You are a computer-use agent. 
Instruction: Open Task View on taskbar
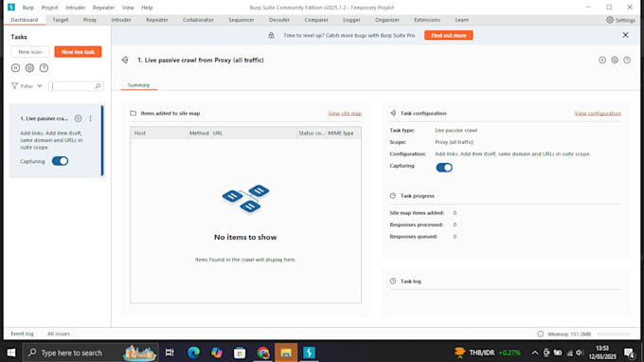coord(170,353)
